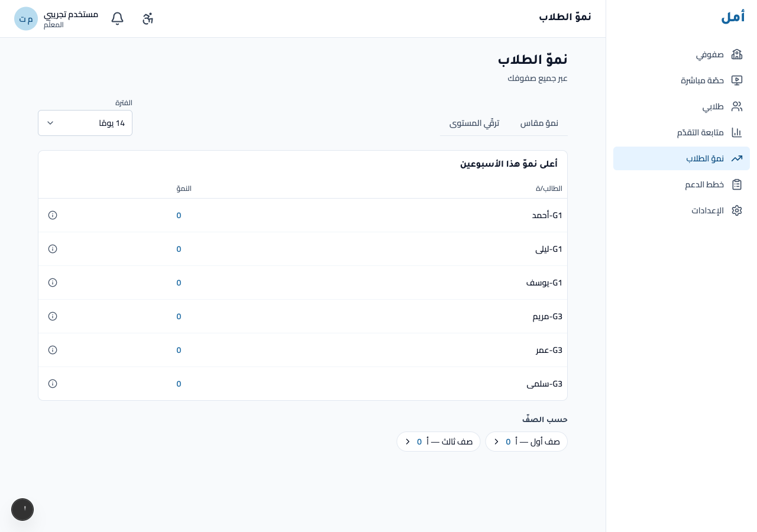Switch to the ترقّي المستوى tab

click(474, 123)
